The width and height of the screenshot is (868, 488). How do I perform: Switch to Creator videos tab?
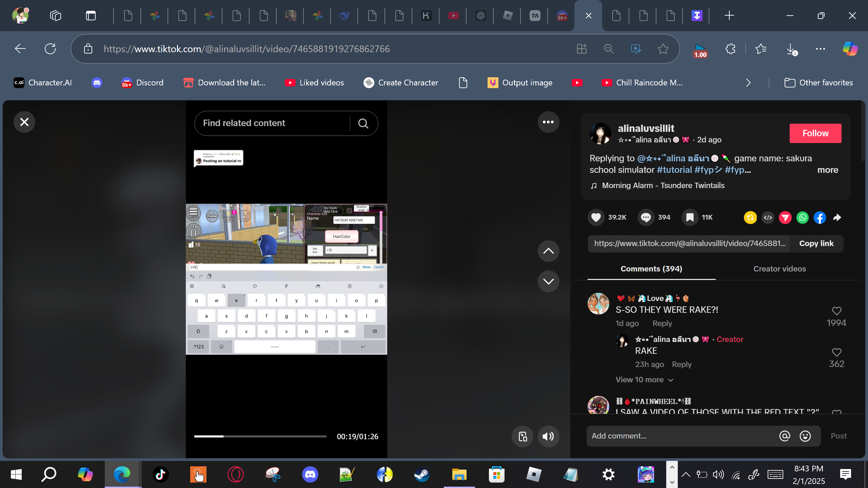point(779,269)
